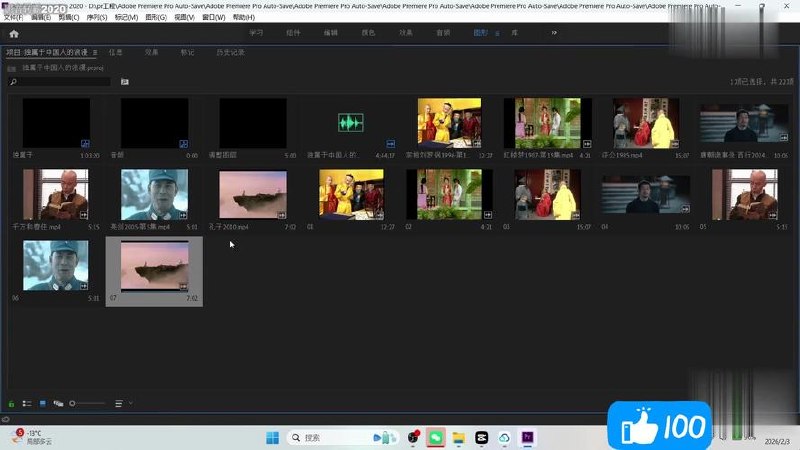
Task: Switch to the 历史记录 panel tab
Action: click(230, 52)
